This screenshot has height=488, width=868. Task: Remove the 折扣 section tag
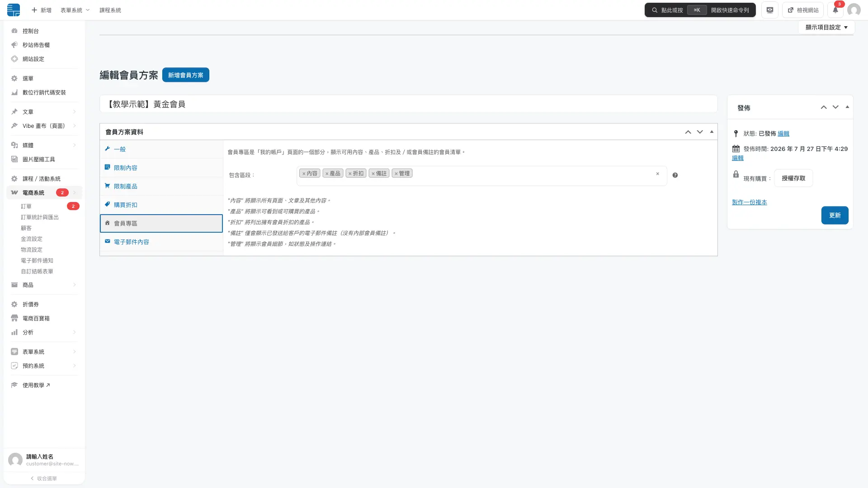350,174
